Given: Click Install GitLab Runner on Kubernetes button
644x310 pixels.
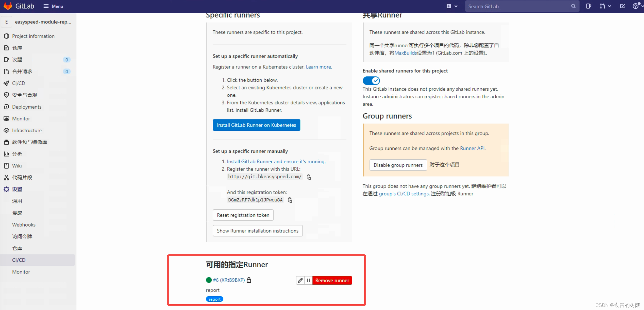Looking at the screenshot, I should 256,125.
